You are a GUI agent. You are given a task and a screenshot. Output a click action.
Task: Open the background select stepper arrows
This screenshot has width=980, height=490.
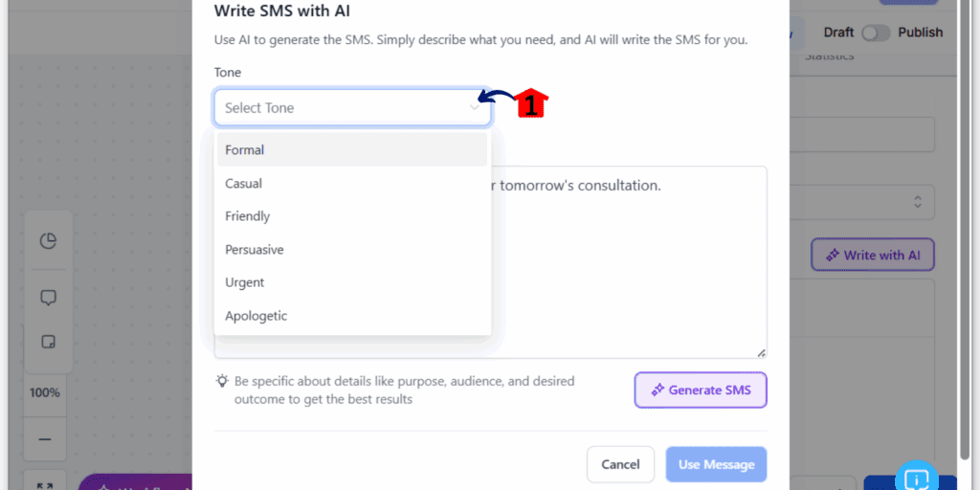918,202
